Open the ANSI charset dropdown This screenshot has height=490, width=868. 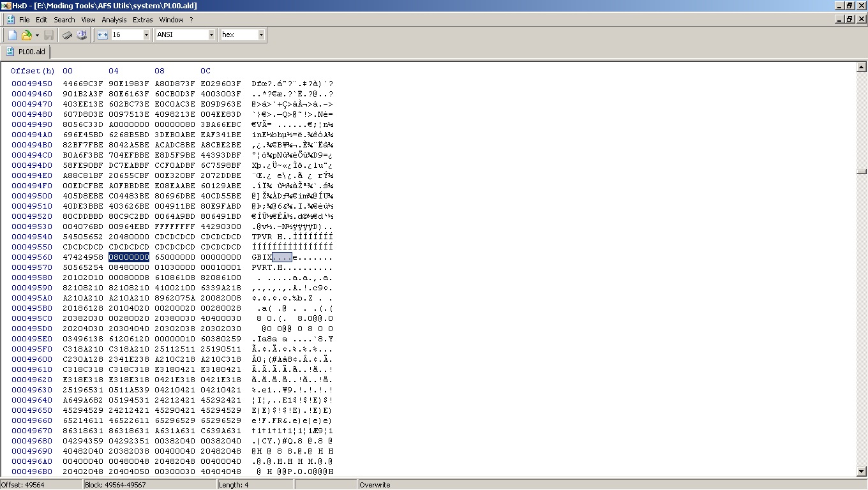211,35
